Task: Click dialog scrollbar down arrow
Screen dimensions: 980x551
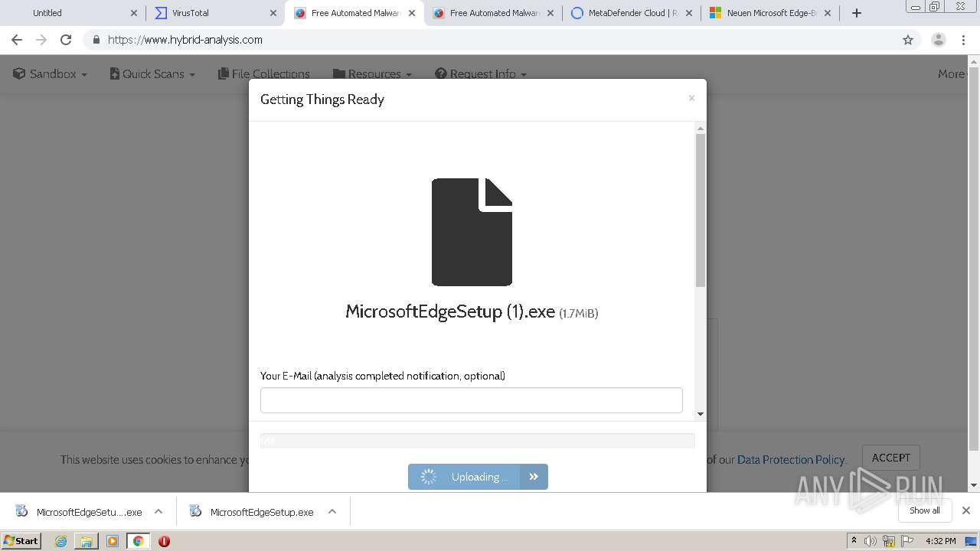Action: pos(700,414)
